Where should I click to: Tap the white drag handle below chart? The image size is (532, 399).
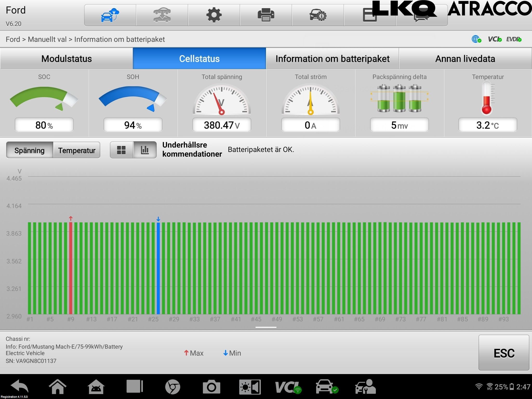pyautogui.click(x=266, y=327)
